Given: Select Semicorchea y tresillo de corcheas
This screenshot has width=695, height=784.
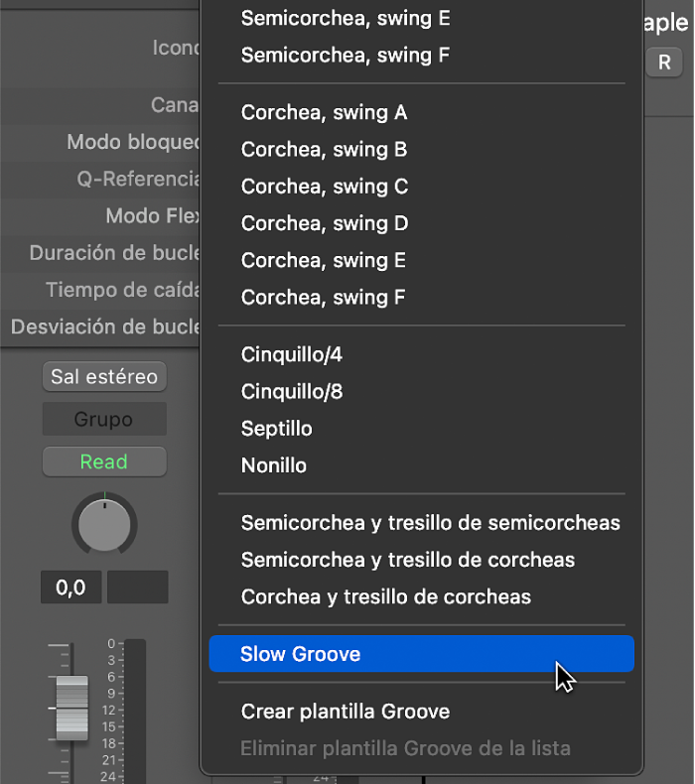Looking at the screenshot, I should (407, 560).
